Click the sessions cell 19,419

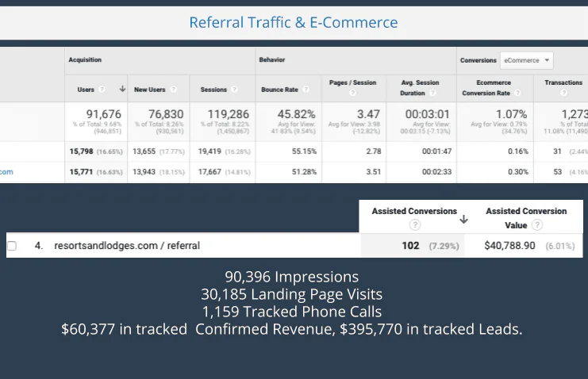click(209, 151)
